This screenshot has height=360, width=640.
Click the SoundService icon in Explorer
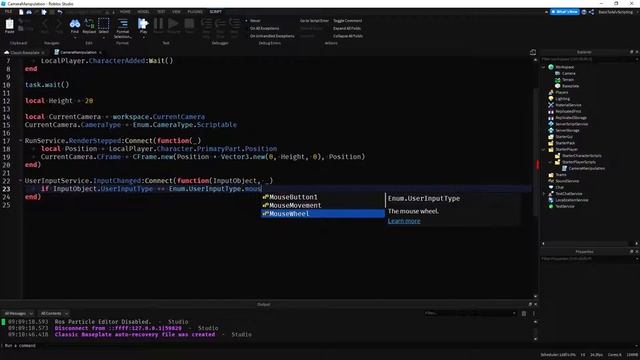[551, 181]
